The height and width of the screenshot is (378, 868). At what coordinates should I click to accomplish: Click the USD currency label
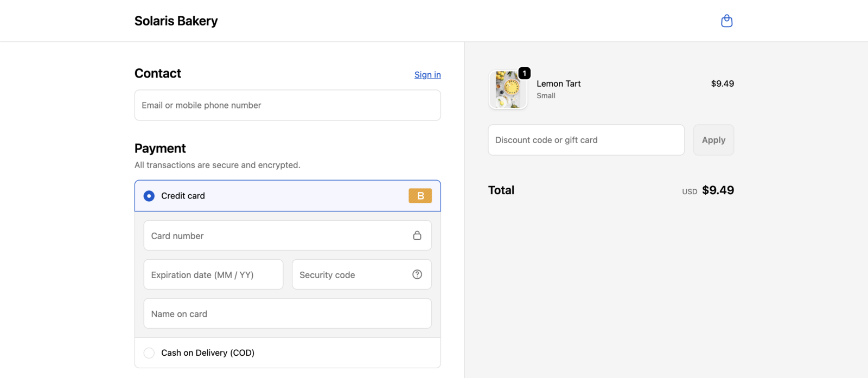tap(690, 191)
